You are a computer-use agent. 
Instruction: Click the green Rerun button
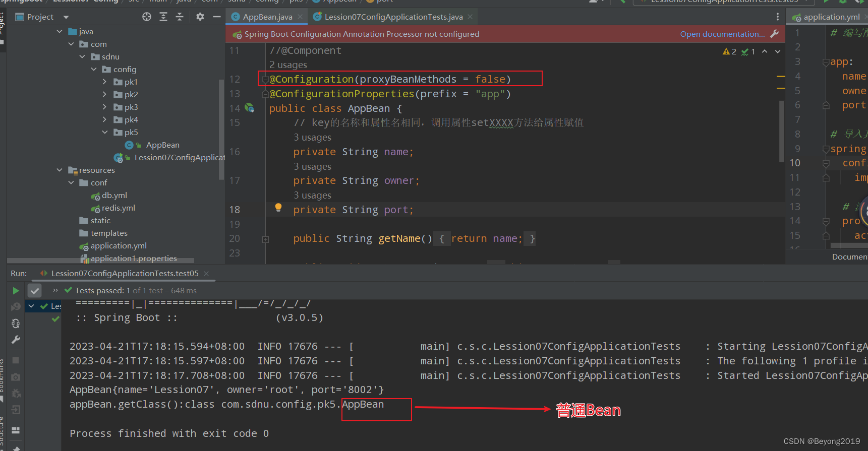pos(16,291)
